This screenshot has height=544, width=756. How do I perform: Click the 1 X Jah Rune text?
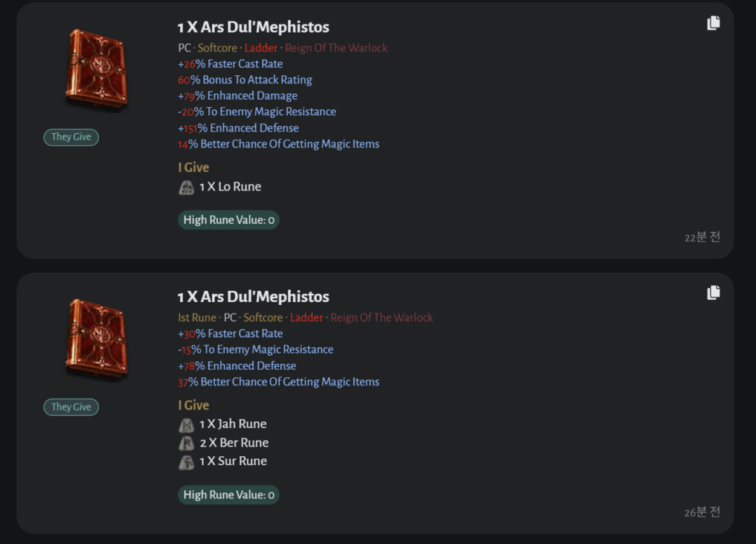pyautogui.click(x=233, y=424)
